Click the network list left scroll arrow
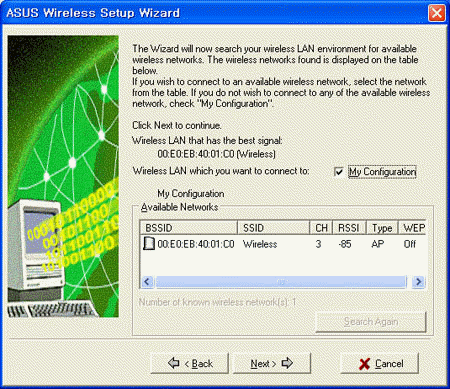Viewport: 450px width, 389px height. [x=147, y=282]
